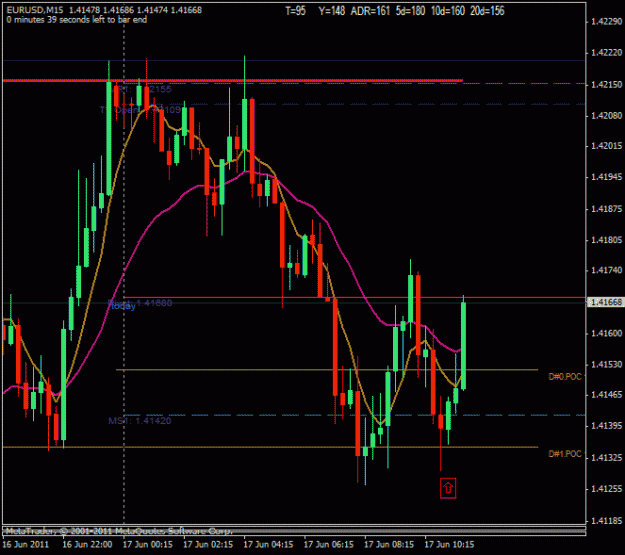Click the 1.41875 price scale label
Screen dimensions: 625x555
606,209
